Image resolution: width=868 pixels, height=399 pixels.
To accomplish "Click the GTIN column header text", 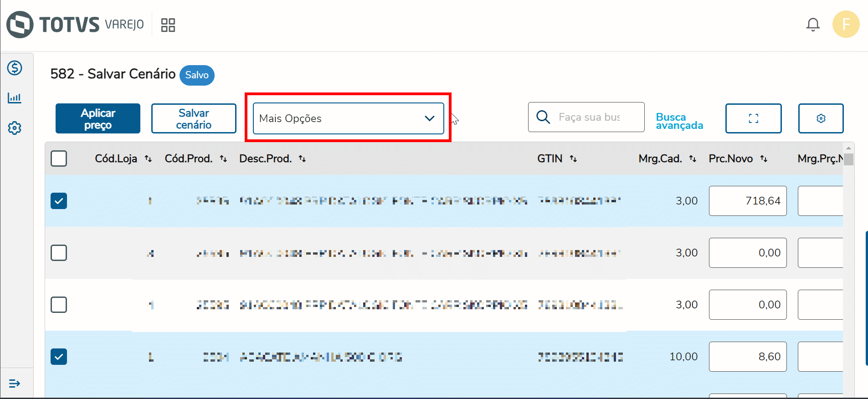I will click(x=550, y=159).
